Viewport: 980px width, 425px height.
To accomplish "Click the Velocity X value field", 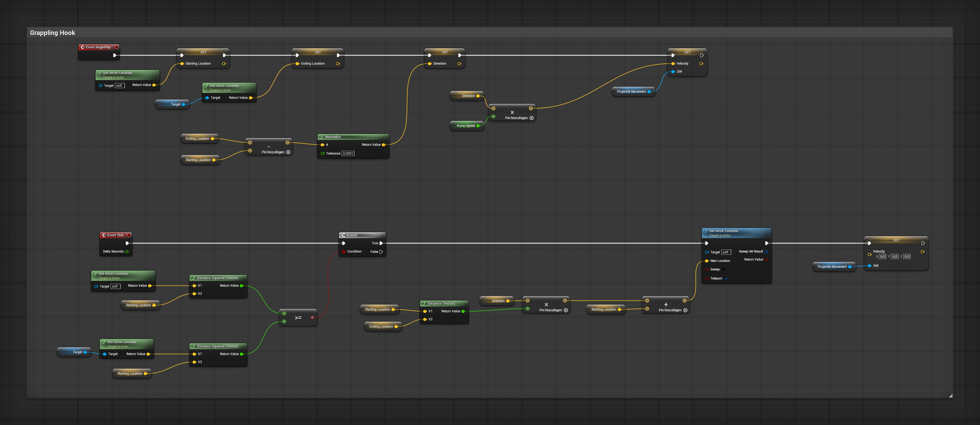I will pyautogui.click(x=883, y=257).
